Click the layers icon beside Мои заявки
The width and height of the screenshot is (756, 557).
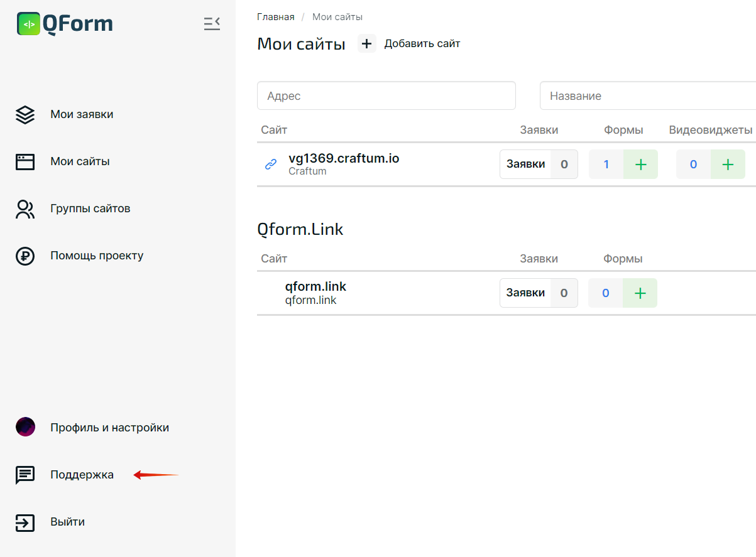tap(25, 115)
